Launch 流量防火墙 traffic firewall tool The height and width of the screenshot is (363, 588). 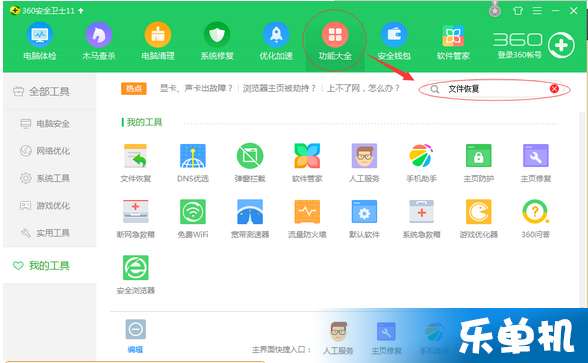tap(307, 212)
